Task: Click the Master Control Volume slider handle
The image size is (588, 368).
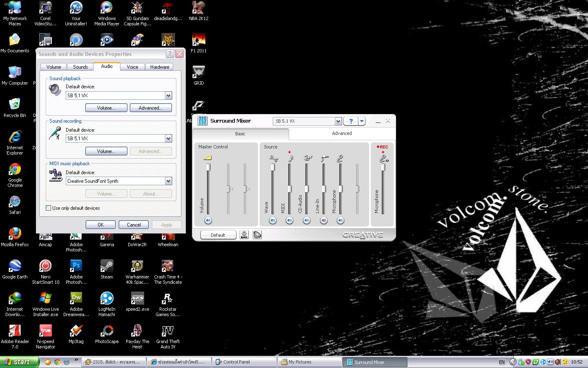Action: (x=208, y=167)
